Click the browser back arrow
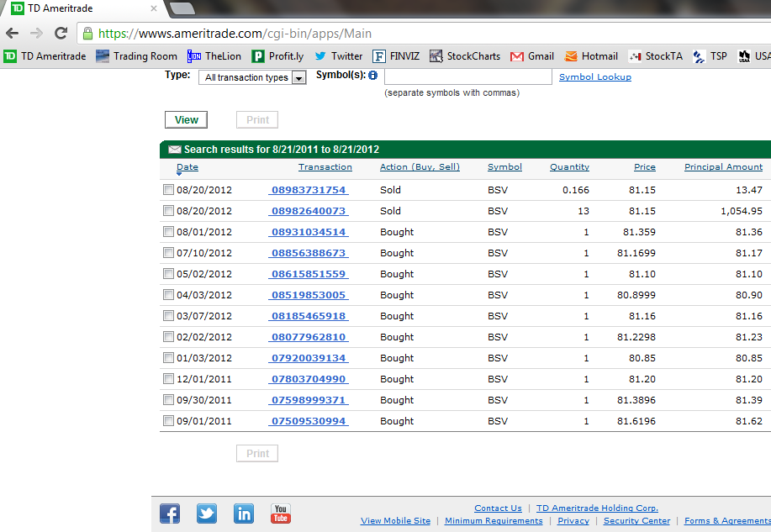The height and width of the screenshot is (532, 771). (x=13, y=34)
